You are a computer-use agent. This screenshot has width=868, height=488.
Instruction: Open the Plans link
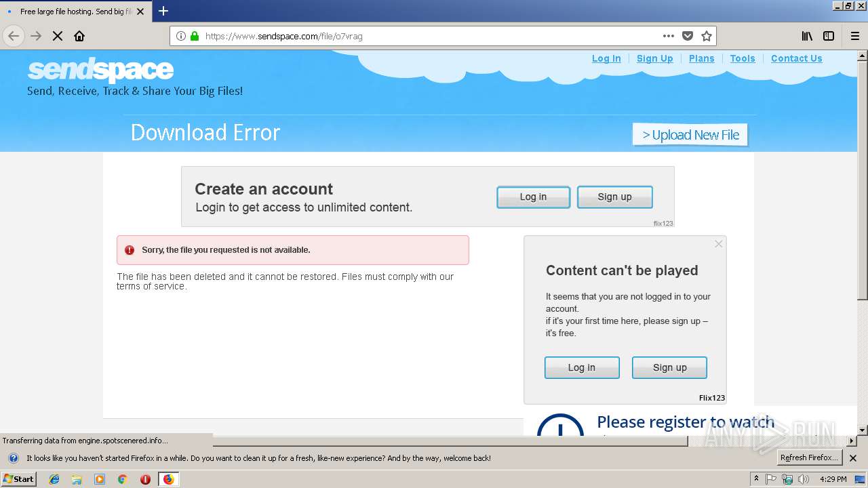coord(702,58)
